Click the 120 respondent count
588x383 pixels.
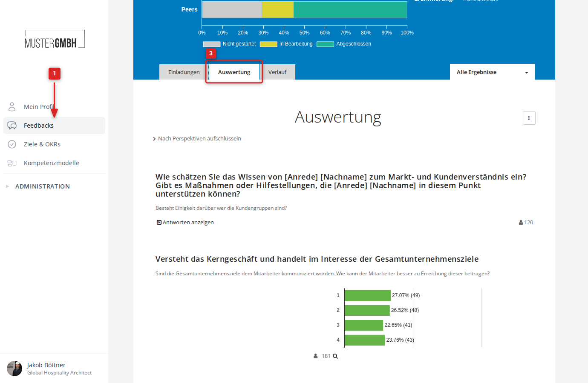529,223
